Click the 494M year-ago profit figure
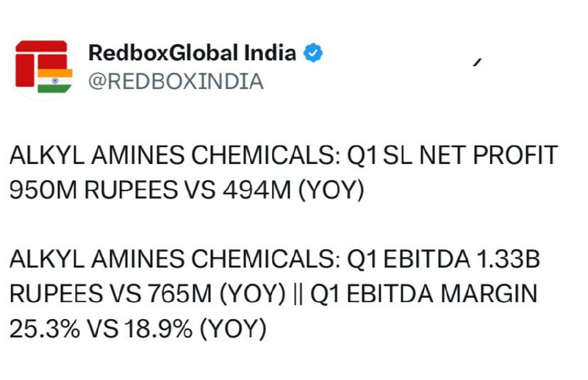Image resolution: width=588 pixels, height=380 pixels. pyautogui.click(x=257, y=190)
